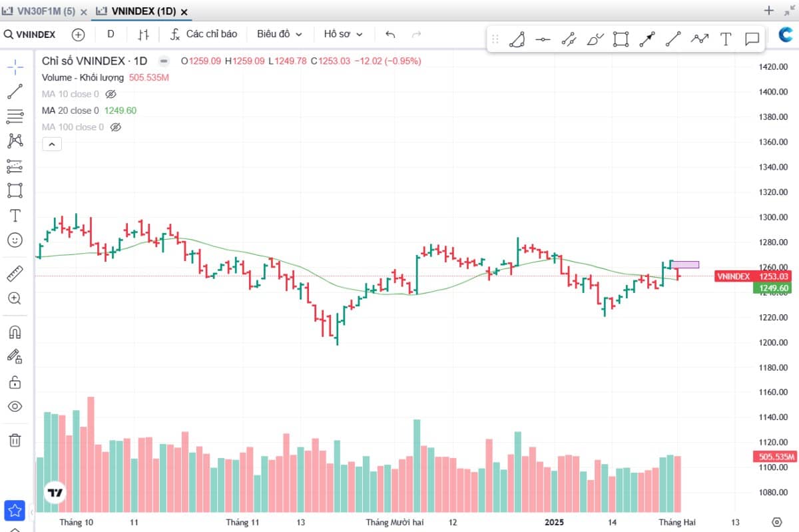Viewport: 799px width, 532px height.
Task: Select the rectangle shape tool in left sidebar
Action: pos(15,190)
